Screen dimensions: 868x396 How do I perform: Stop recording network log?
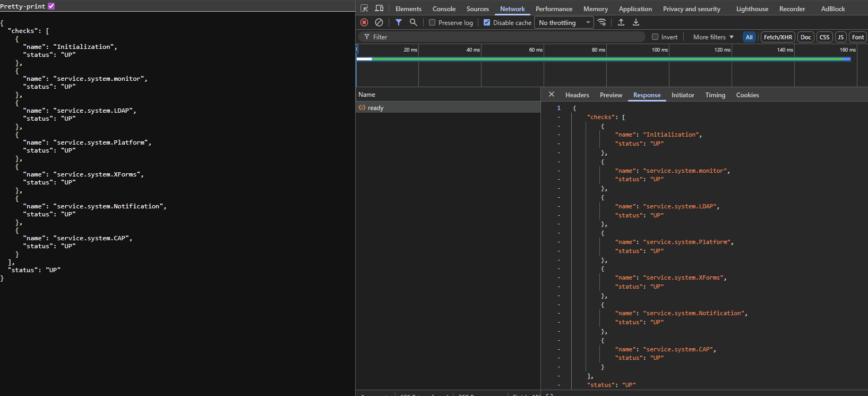(364, 22)
